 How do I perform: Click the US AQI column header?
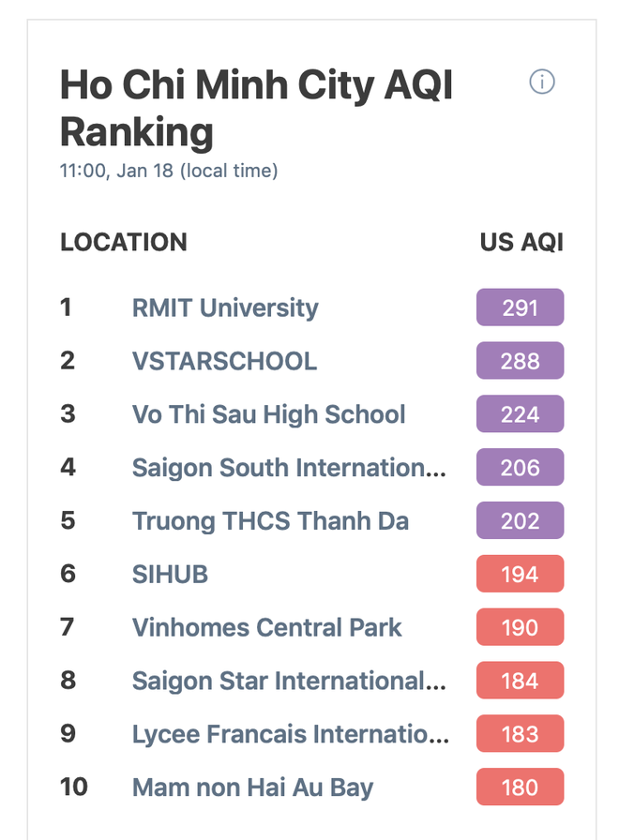pyautogui.click(x=521, y=242)
